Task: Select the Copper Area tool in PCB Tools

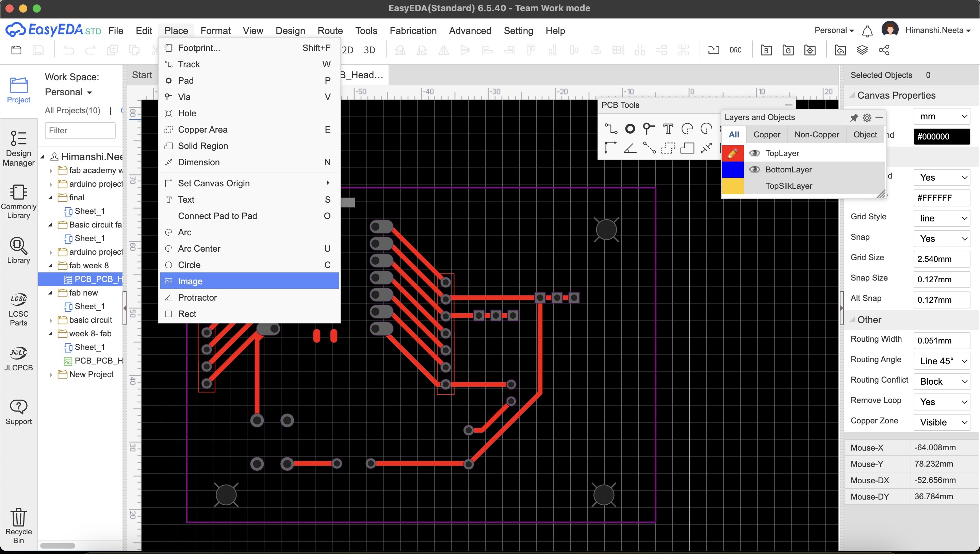Action: [x=668, y=148]
